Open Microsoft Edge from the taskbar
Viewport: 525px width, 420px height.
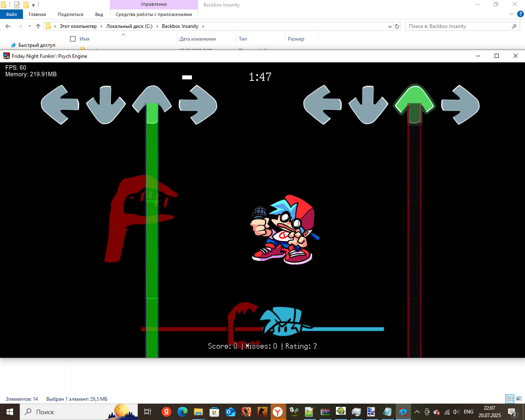point(183,412)
